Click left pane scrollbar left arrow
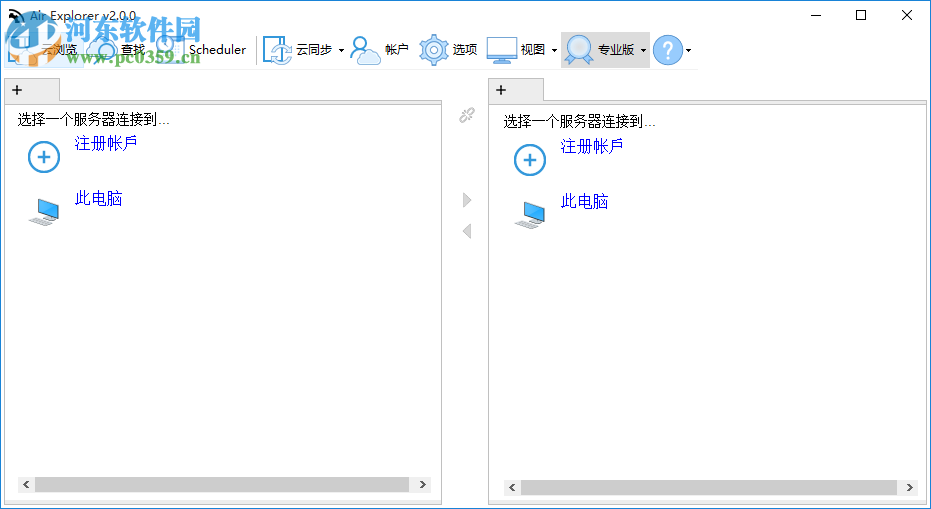Screen dimensions: 931x509 tap(26, 485)
